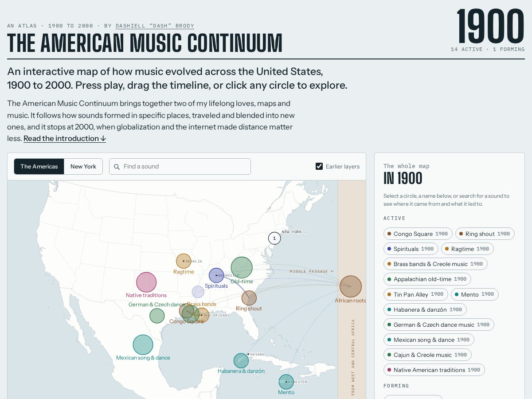Select the African roots circle
532x399 pixels.
coord(351,286)
